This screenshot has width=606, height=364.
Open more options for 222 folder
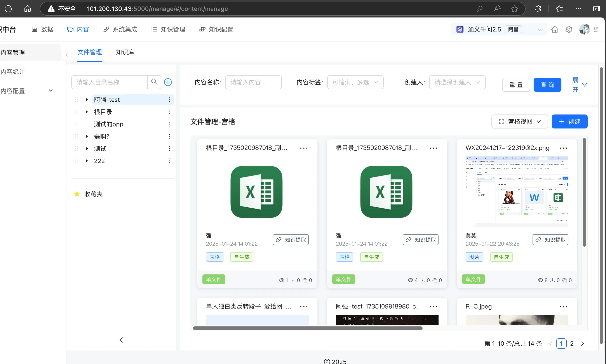(x=169, y=161)
